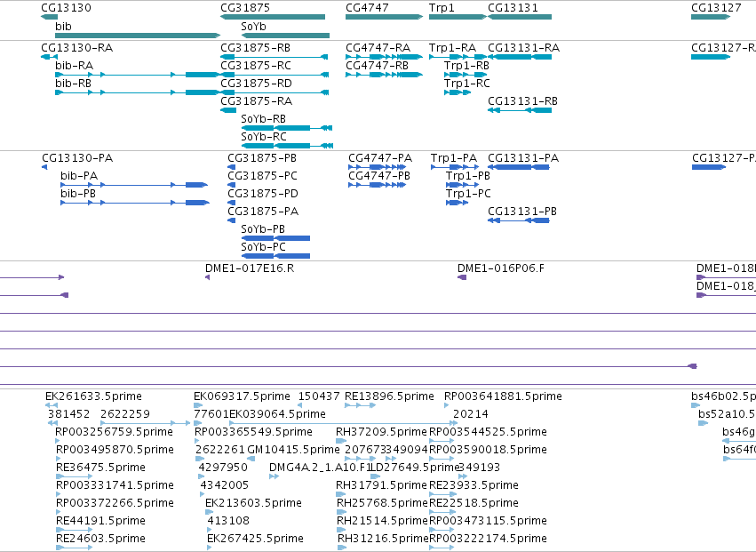Select the CG31875-RA transcript label
Viewport: 756px width, 552px height.
(x=257, y=100)
